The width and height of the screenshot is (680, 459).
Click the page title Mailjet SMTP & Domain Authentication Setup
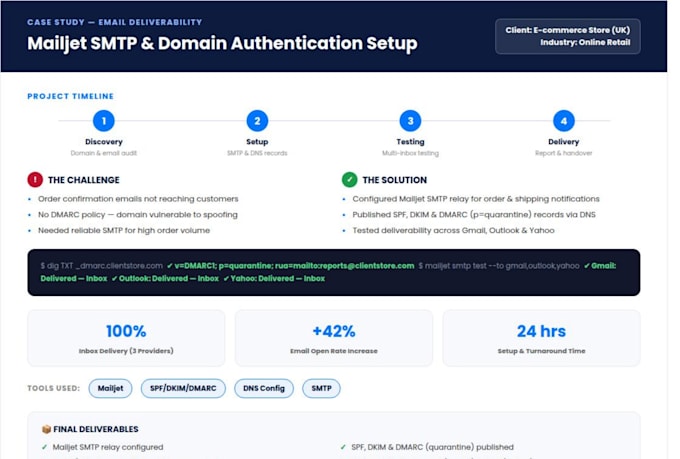[222, 43]
